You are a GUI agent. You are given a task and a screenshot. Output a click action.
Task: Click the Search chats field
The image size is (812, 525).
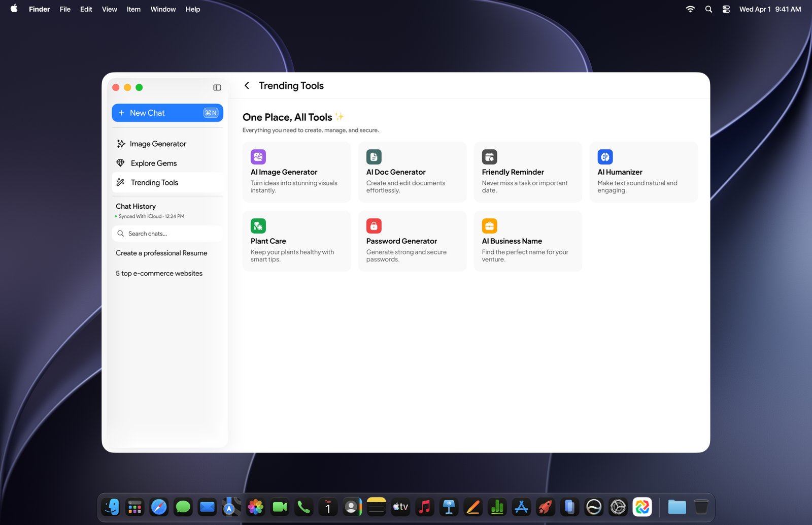pyautogui.click(x=167, y=234)
